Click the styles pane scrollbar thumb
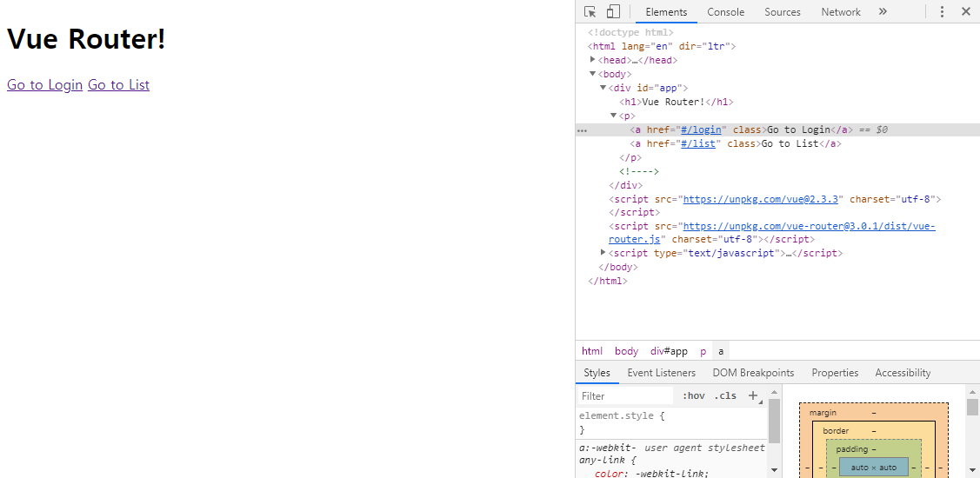Viewport: 980px width, 478px height. [x=775, y=421]
